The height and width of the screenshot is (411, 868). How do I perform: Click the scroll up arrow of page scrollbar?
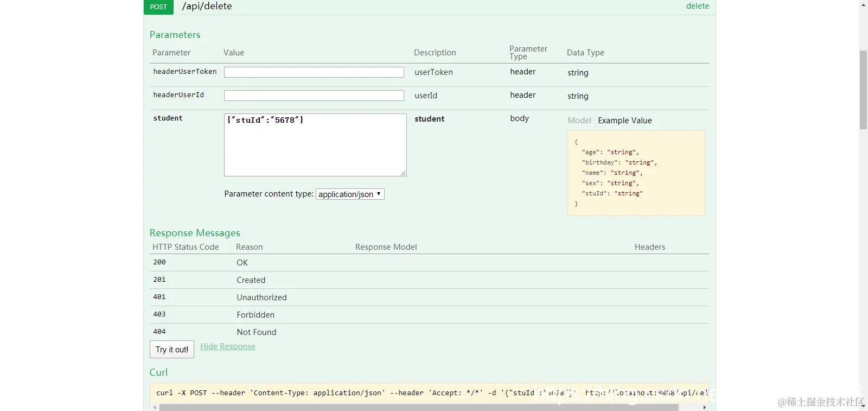pyautogui.click(x=863, y=4)
